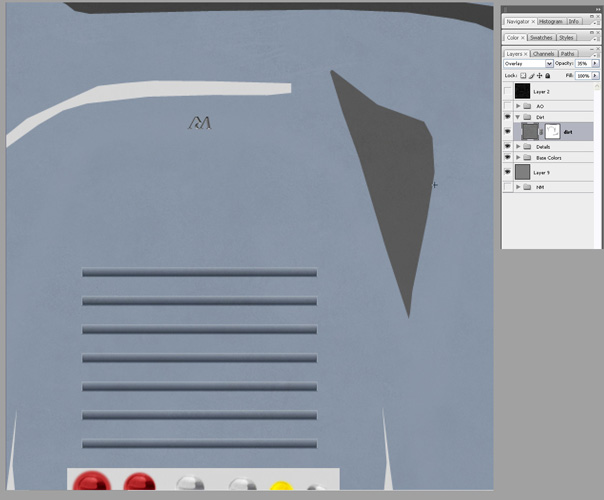Collapse the panel dock with double-arrow icon
This screenshot has width=604, height=500.
coord(597,9)
